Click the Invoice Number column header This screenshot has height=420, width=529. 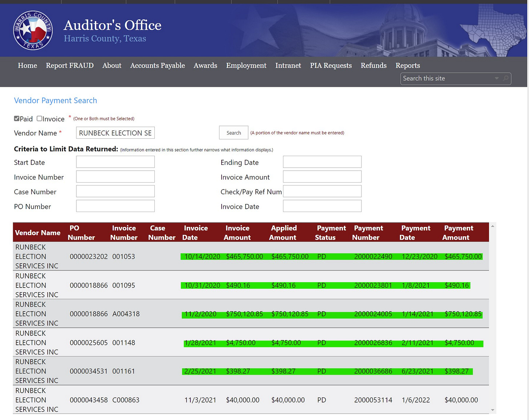124,233
